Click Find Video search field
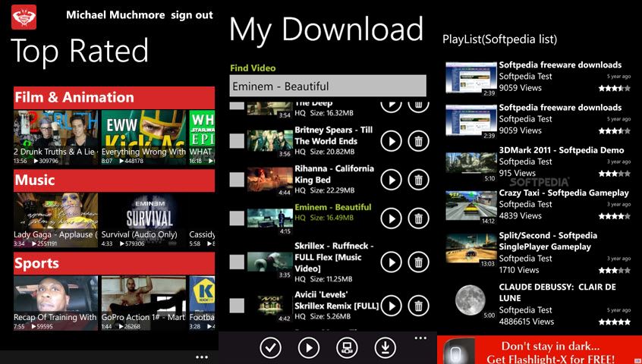642x364 pixels. (x=328, y=86)
